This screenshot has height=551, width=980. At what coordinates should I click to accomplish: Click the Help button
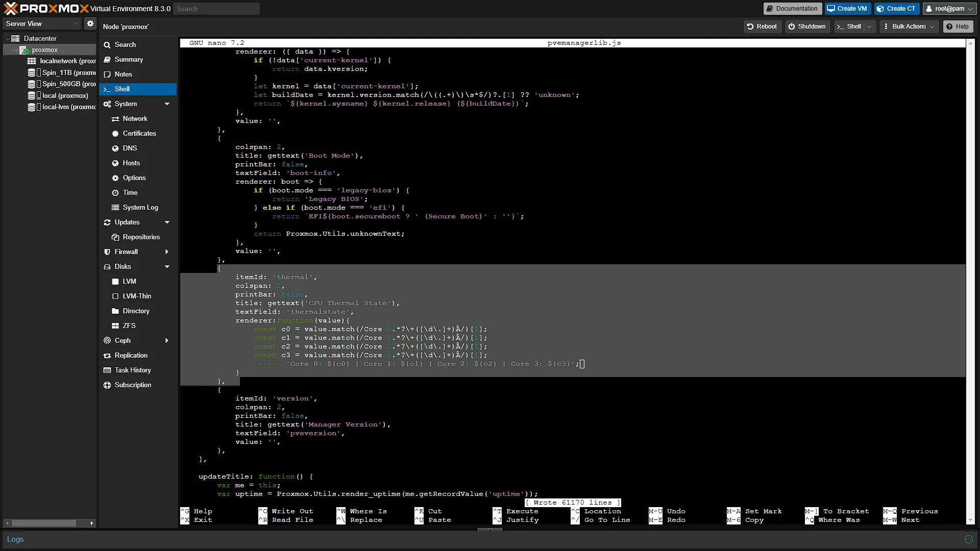click(958, 27)
